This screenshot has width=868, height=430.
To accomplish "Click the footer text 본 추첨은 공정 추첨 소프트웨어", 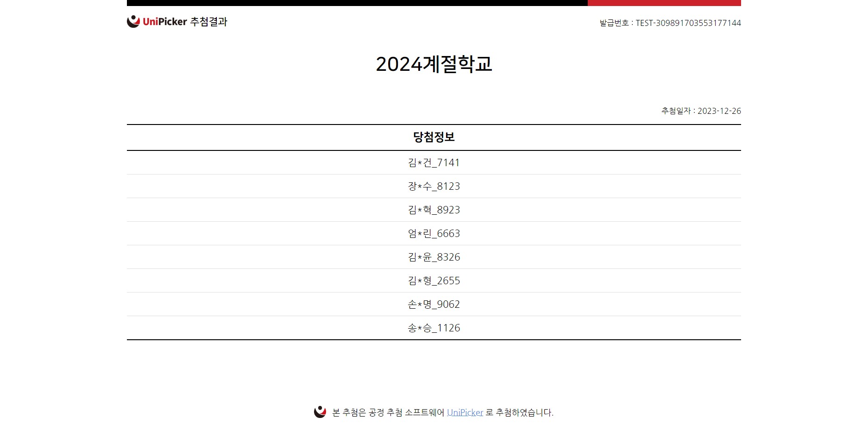I will click(388, 412).
